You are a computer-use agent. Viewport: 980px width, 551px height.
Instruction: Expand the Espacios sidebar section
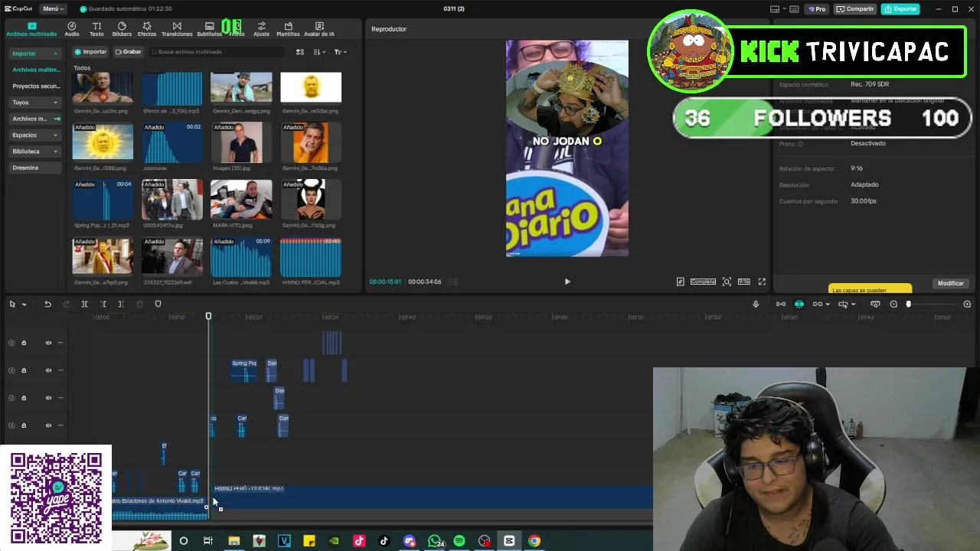35,135
